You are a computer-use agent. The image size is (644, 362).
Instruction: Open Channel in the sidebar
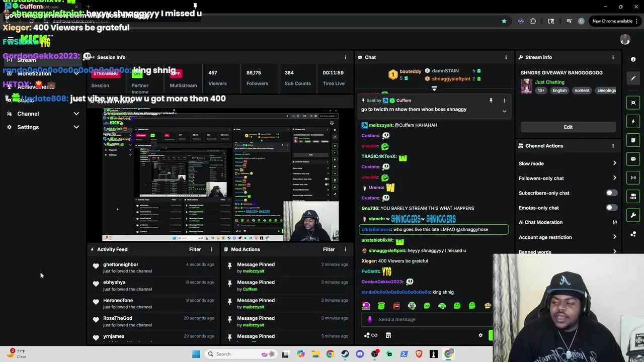click(28, 114)
